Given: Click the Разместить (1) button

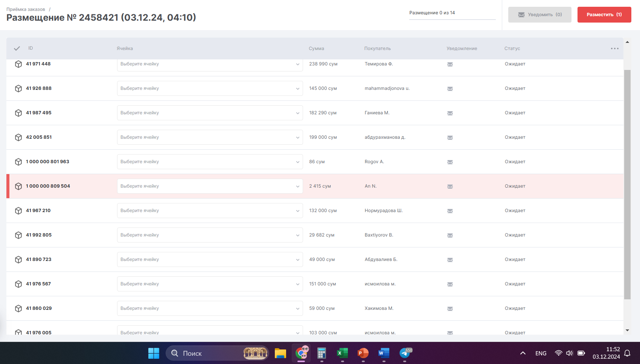Looking at the screenshot, I should pyautogui.click(x=604, y=15).
